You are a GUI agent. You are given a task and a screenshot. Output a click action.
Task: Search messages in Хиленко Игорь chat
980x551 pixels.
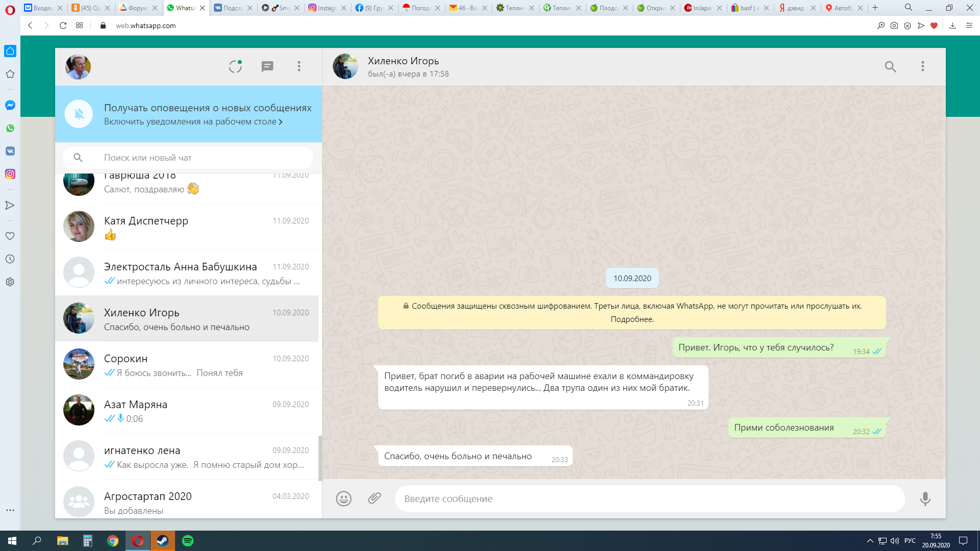click(890, 66)
